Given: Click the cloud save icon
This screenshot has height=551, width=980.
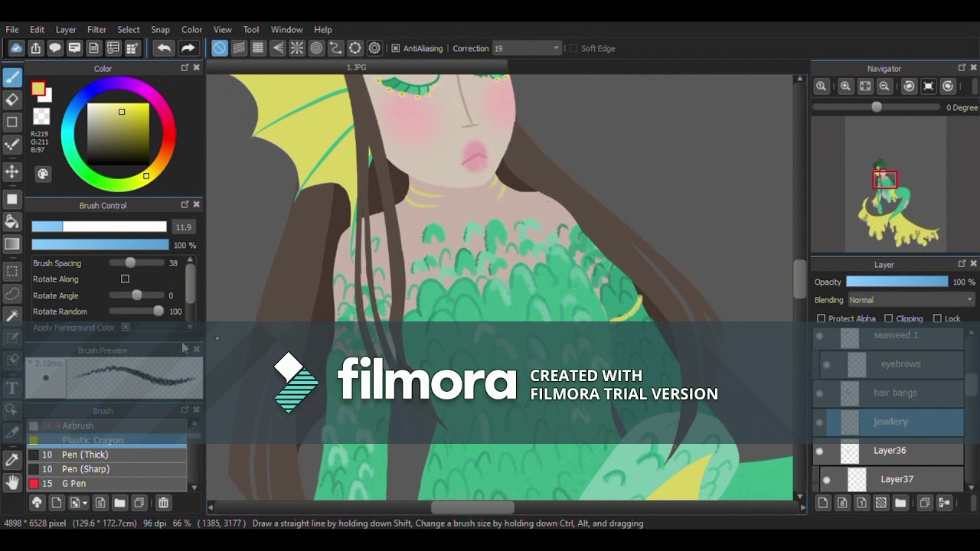Looking at the screenshot, I should pos(16,48).
